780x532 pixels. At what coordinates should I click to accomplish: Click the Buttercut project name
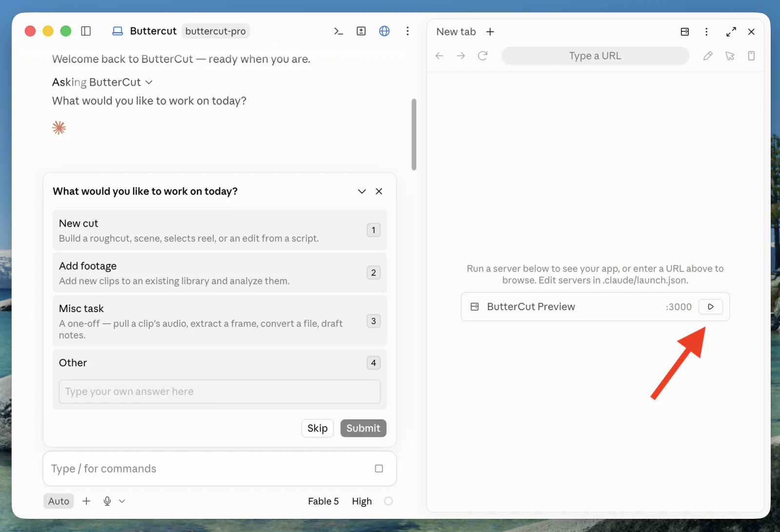(153, 31)
